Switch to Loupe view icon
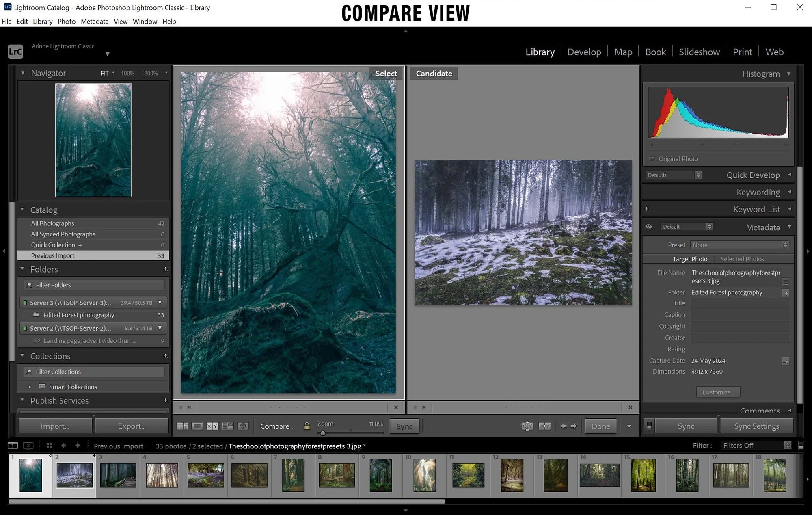The image size is (812, 515). point(197,426)
